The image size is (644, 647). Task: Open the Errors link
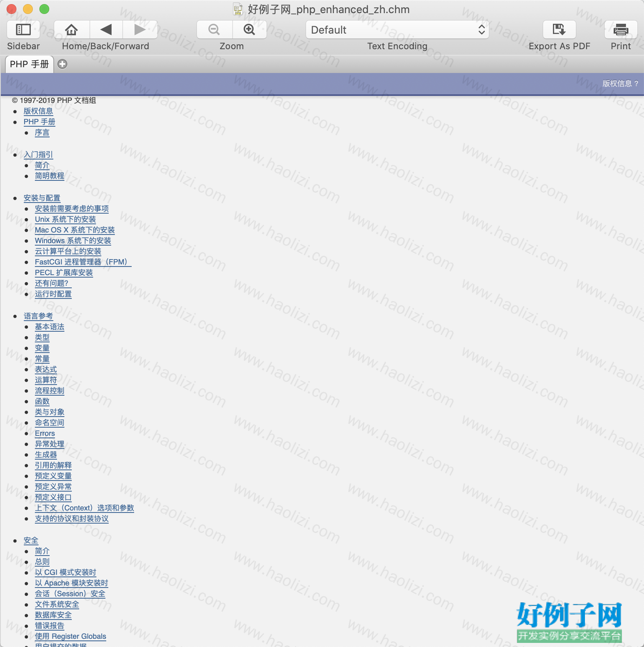45,433
